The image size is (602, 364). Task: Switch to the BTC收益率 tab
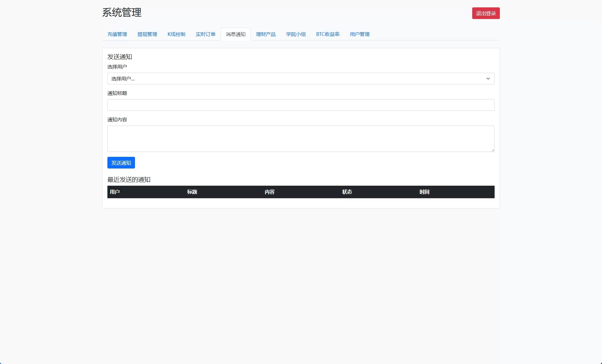(328, 34)
